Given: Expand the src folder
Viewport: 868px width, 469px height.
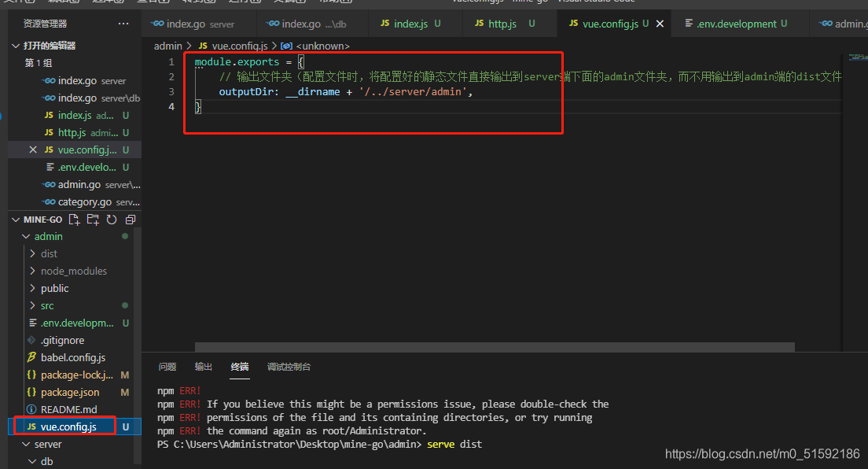Looking at the screenshot, I should pyautogui.click(x=33, y=305).
